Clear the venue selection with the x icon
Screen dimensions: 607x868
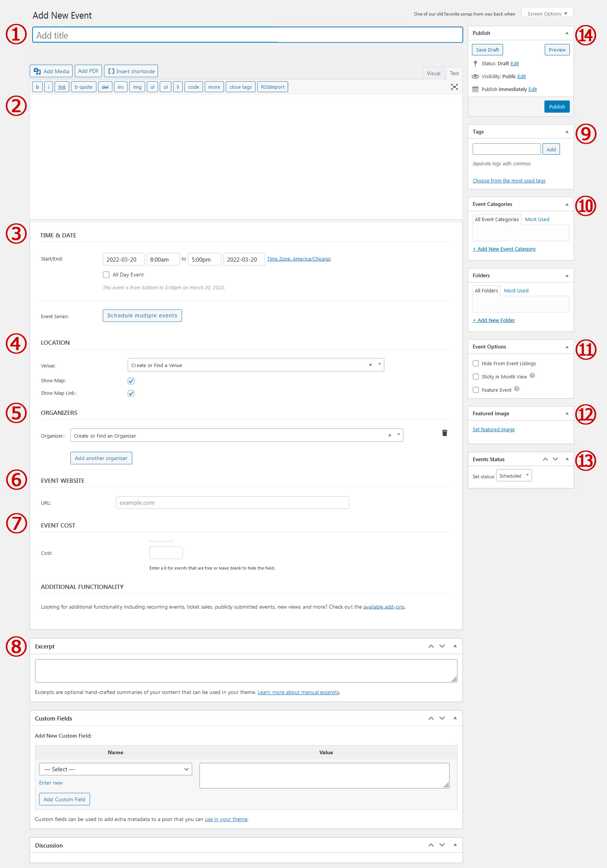click(x=370, y=365)
